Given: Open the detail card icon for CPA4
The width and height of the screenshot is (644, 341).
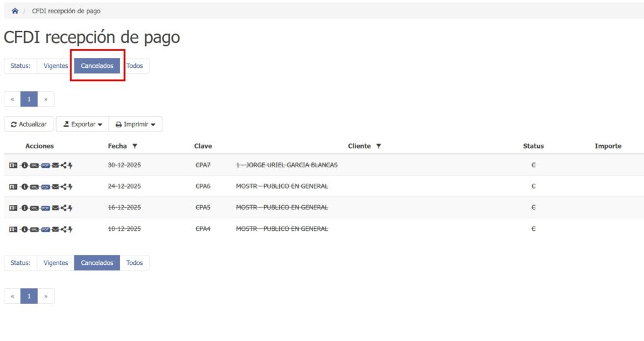Looking at the screenshot, I should click(x=13, y=229).
